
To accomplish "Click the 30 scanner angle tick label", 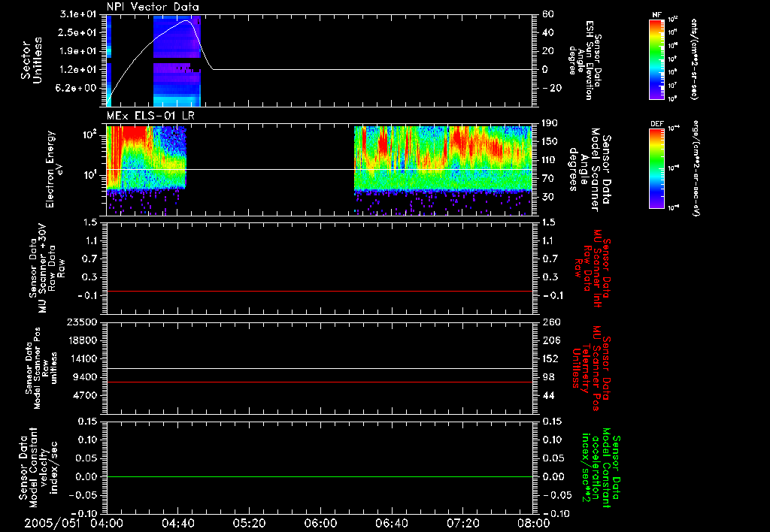I will click(547, 197).
